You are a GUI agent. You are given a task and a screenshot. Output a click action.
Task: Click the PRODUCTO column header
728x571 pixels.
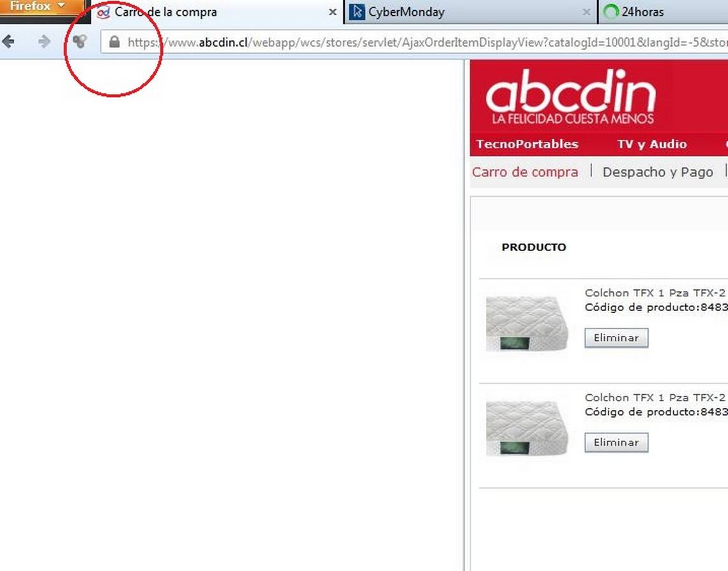(534, 247)
